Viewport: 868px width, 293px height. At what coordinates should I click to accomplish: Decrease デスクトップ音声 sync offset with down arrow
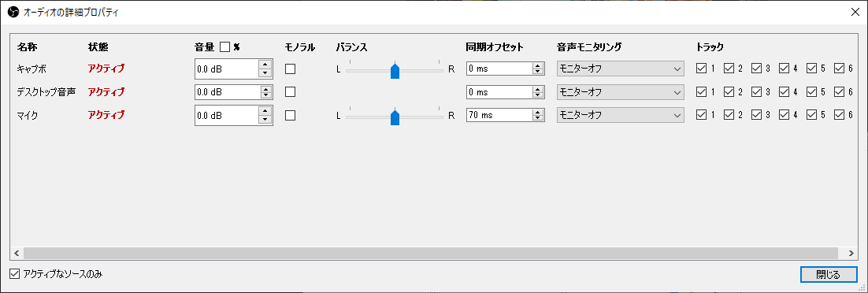coord(537,95)
